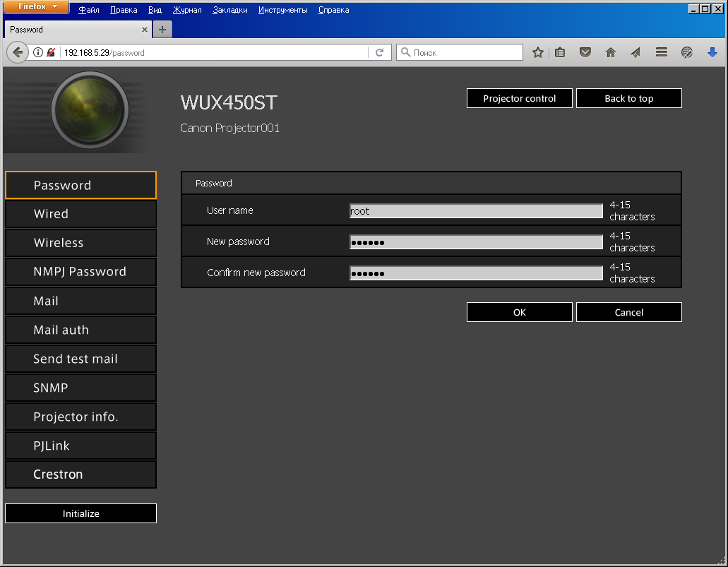Open the Файл menu
Screen dimensions: 728x567
click(x=89, y=10)
